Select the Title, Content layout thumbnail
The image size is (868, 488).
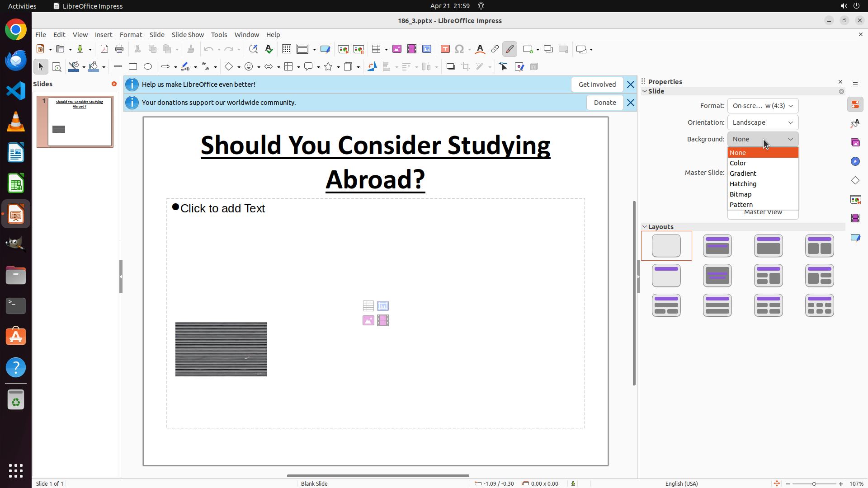[768, 246]
